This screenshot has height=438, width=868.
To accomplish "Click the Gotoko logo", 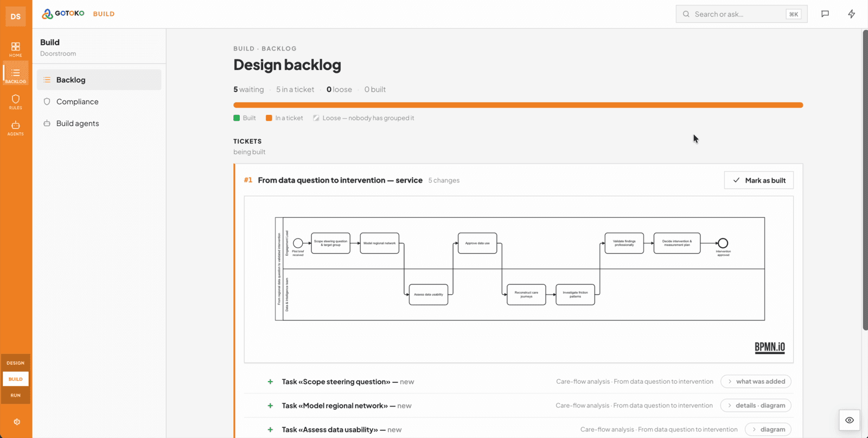I will [x=63, y=14].
